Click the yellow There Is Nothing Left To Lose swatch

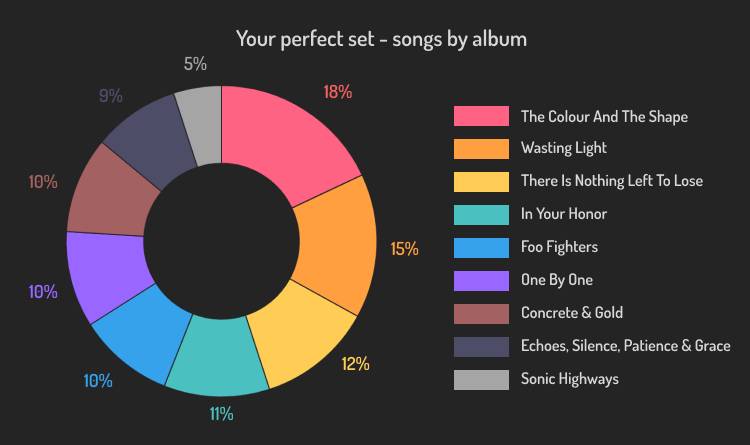coord(481,182)
